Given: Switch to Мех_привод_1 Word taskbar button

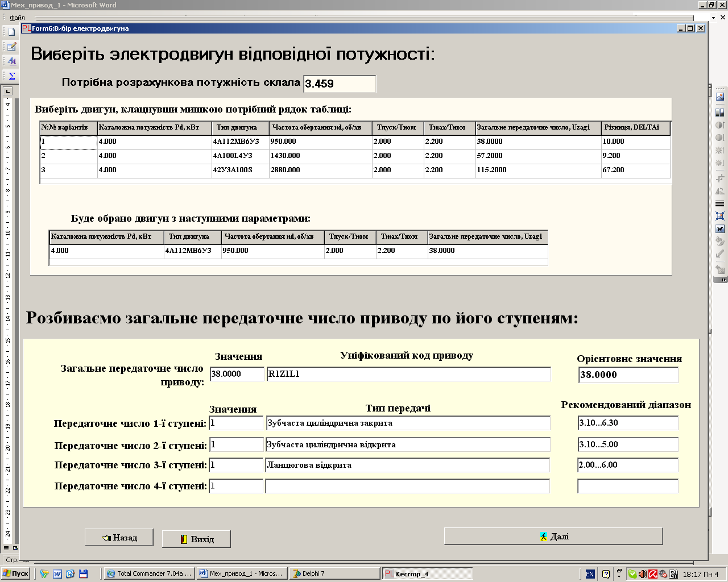Looking at the screenshot, I should 242,573.
